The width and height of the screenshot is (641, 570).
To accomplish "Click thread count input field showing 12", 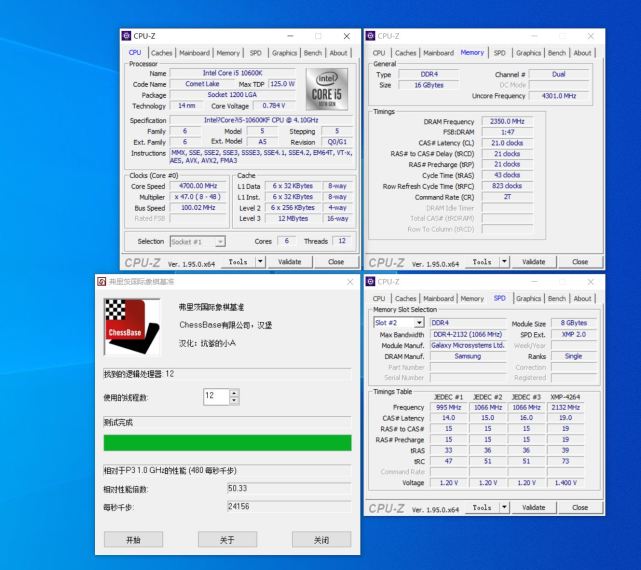I will pyautogui.click(x=217, y=397).
